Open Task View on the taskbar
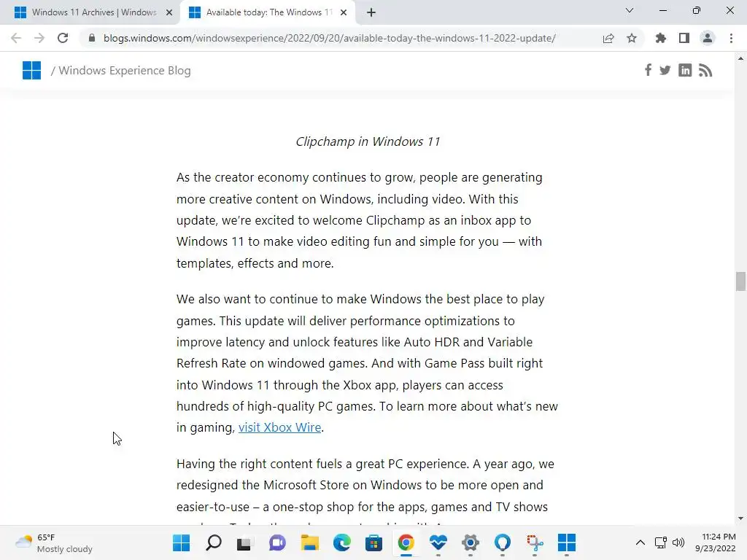The image size is (747, 560). pos(245,542)
